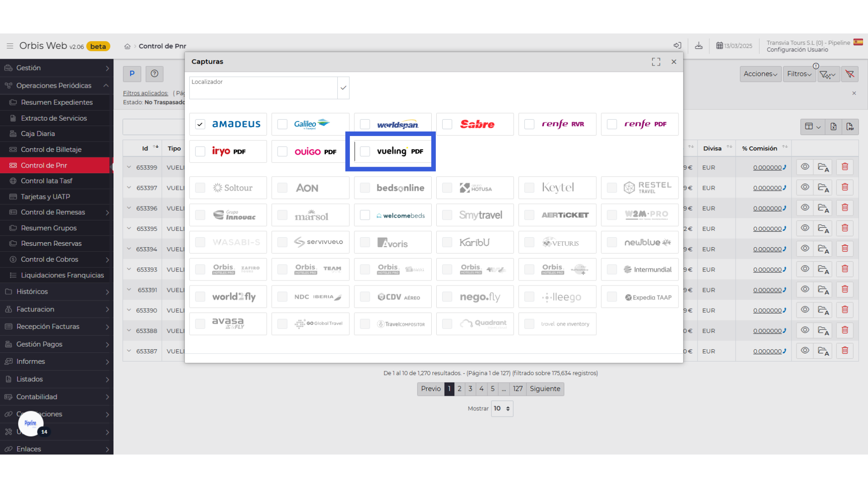868x488 pixels.
Task: Delete record 653396 with trash icon
Action: [x=844, y=208]
